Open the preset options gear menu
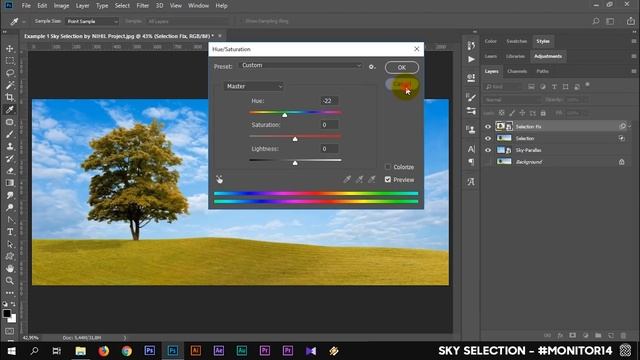This screenshot has width=640, height=360. [x=372, y=67]
